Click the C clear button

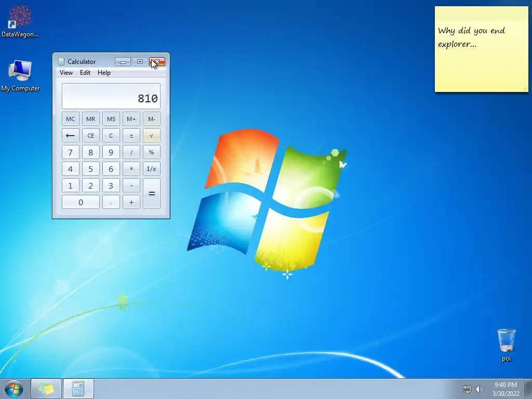coord(111,136)
